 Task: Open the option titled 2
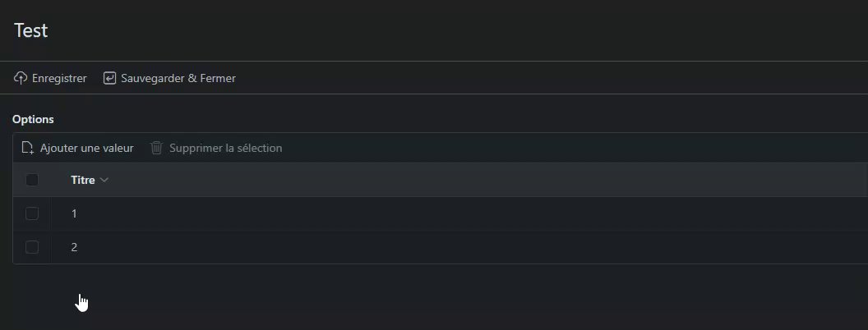coord(74,247)
